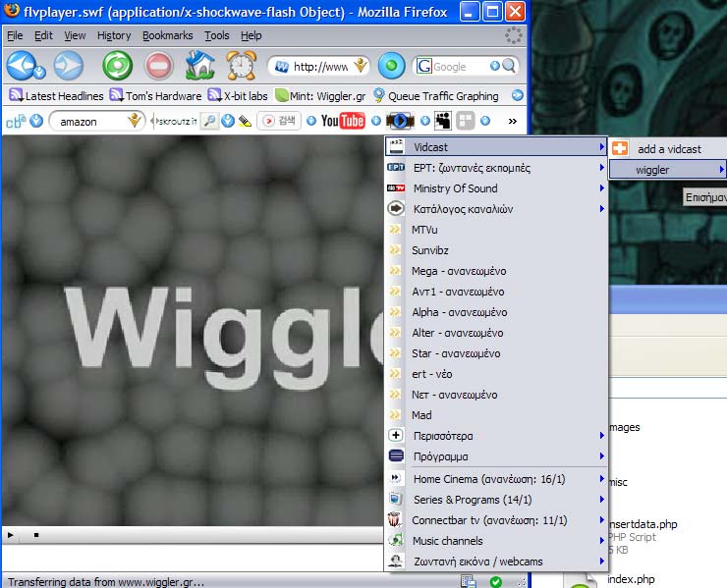727x588 pixels.
Task: Open the back button history dropdown
Action: 39,72
